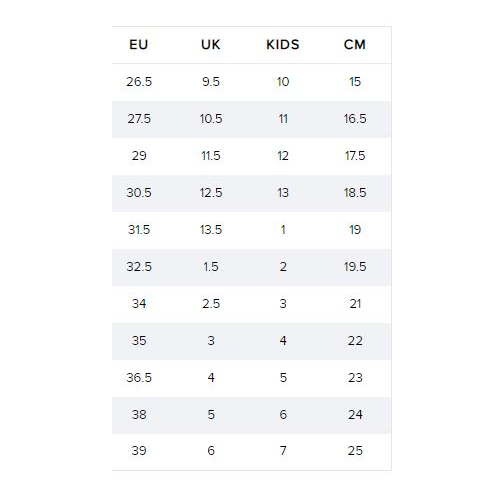The height and width of the screenshot is (500, 500).
Task: Click the UK column header
Action: [x=211, y=45]
